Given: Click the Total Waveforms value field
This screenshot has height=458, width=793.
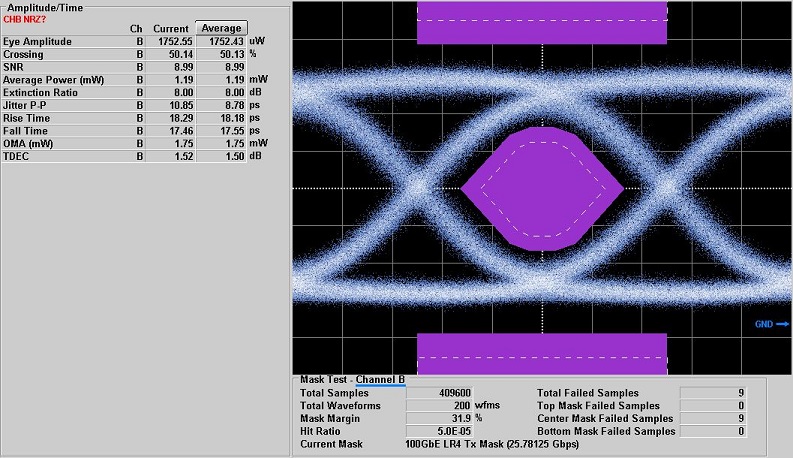Looking at the screenshot, I should point(439,406).
